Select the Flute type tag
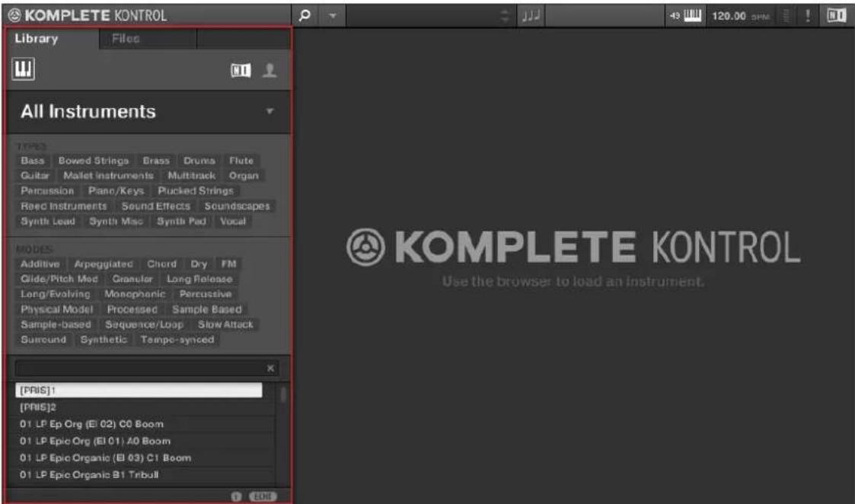Image resolution: width=855 pixels, height=504 pixels. (241, 161)
